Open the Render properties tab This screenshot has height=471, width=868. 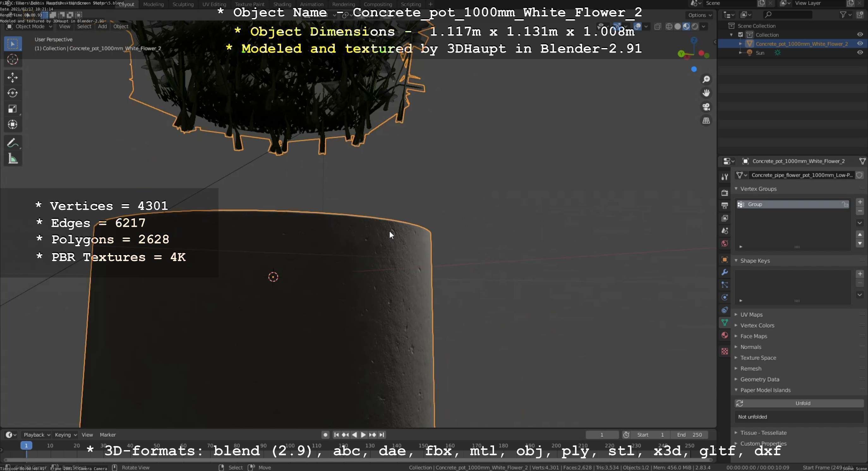click(725, 193)
